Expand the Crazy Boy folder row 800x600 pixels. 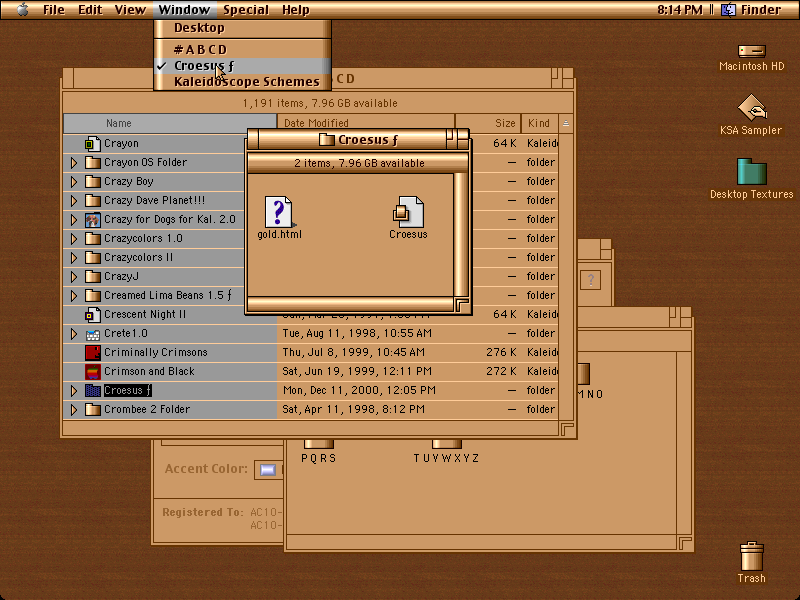(x=74, y=182)
